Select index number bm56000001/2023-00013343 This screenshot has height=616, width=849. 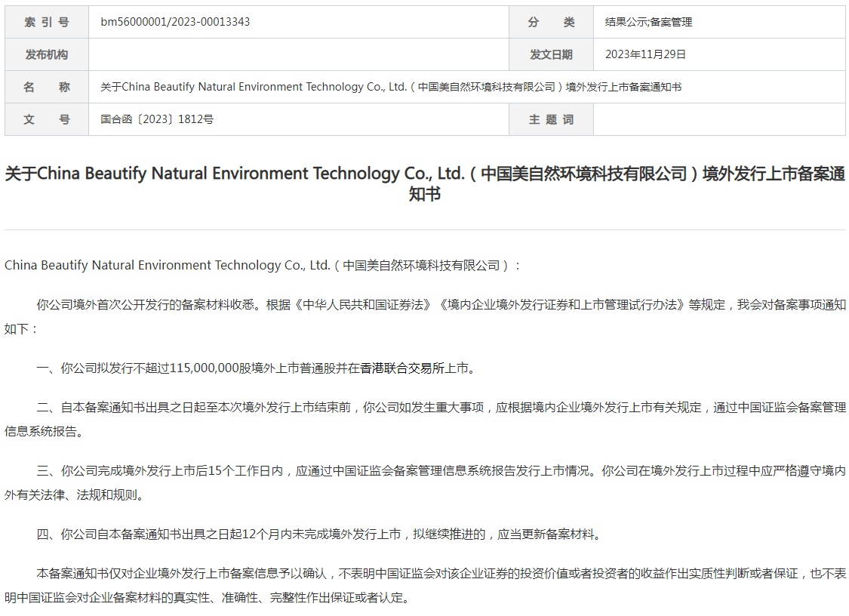click(x=175, y=22)
